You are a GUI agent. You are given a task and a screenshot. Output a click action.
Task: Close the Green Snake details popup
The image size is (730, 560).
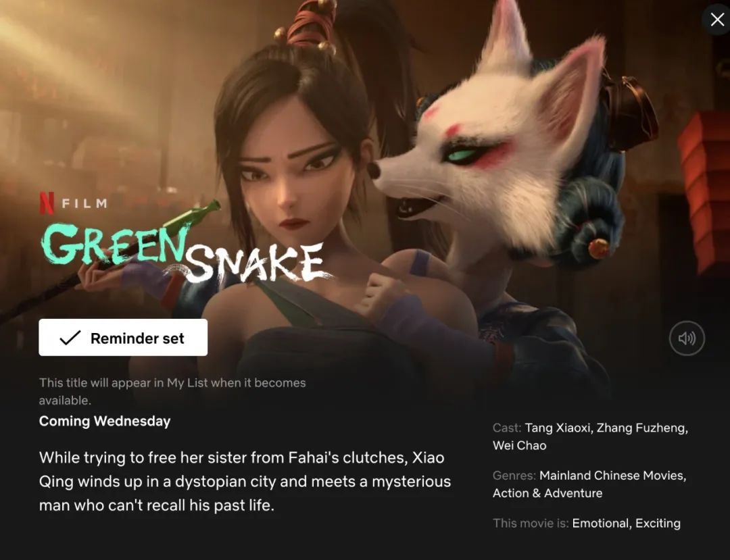tap(717, 19)
